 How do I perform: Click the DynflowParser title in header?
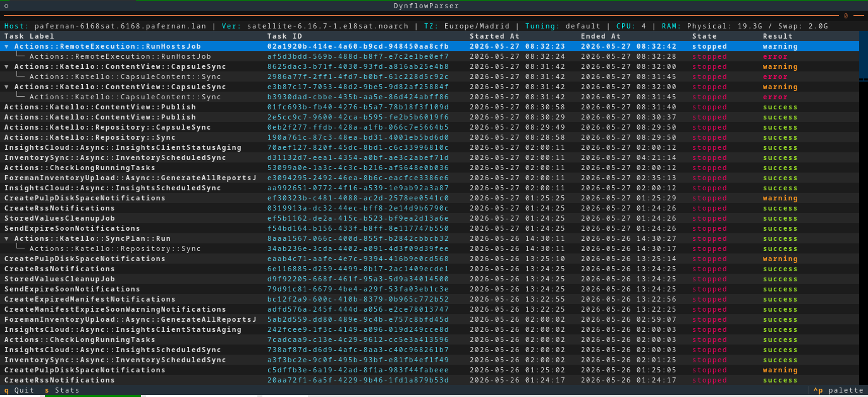[x=427, y=6]
